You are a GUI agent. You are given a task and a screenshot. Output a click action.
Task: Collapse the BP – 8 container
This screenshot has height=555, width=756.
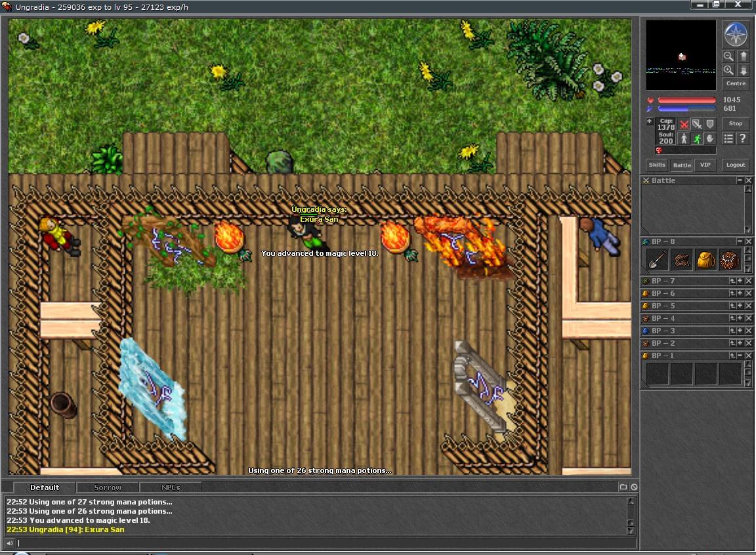[x=740, y=241]
